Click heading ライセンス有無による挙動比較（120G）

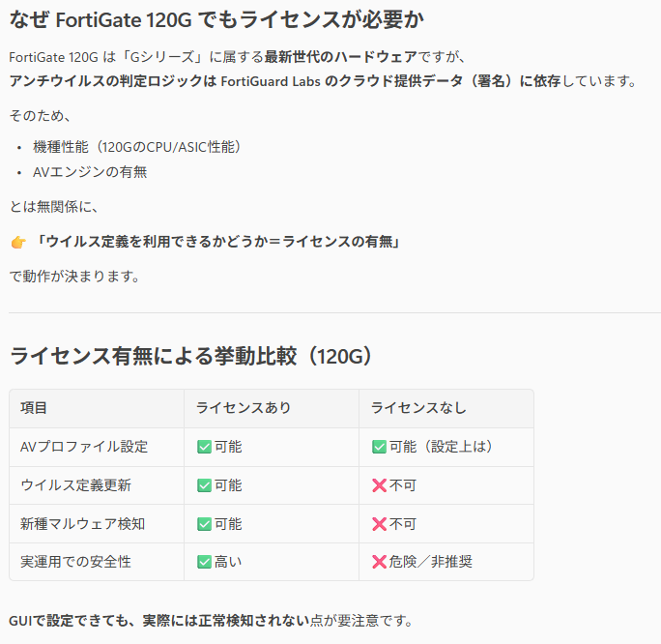pyautogui.click(x=190, y=355)
